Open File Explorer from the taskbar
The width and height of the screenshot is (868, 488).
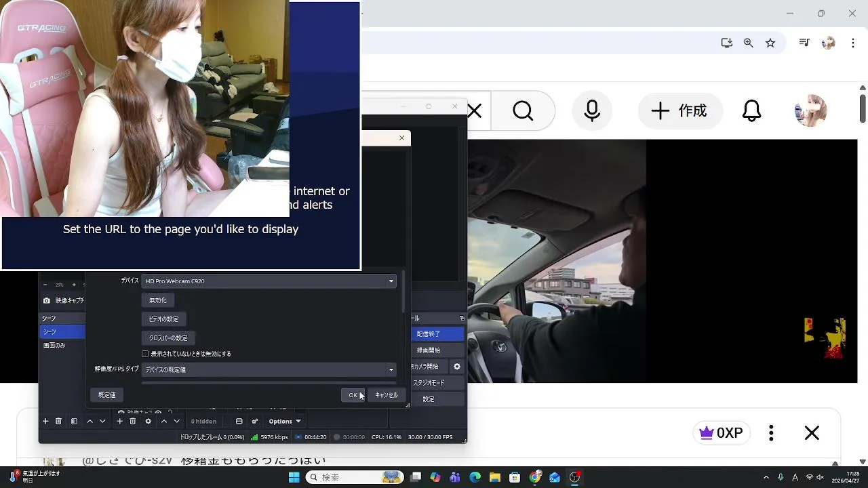[x=494, y=477]
